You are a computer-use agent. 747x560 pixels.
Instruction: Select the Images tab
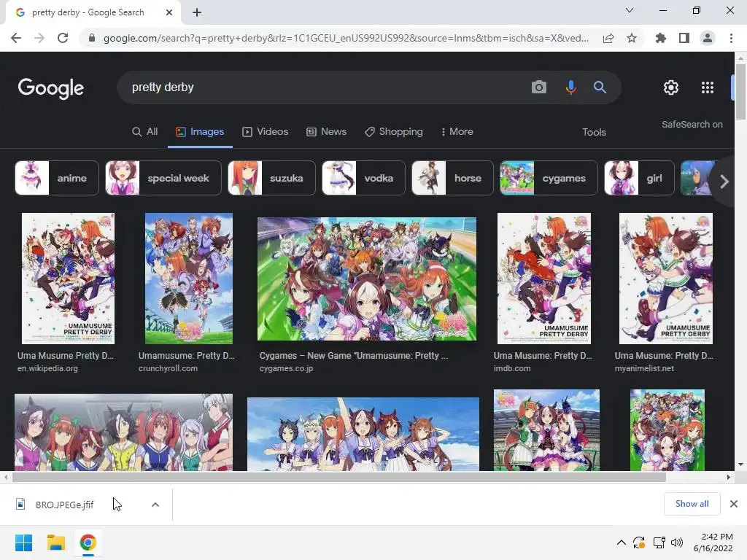tap(200, 132)
